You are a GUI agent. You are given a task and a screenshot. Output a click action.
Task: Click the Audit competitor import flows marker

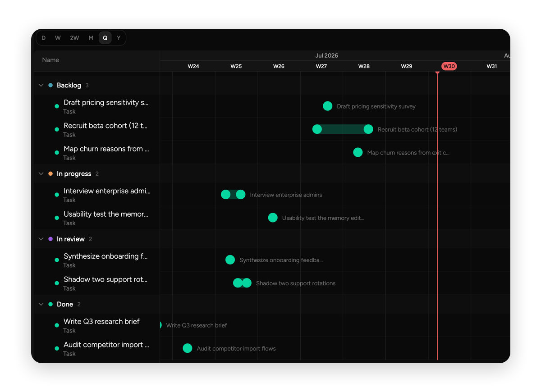tap(188, 348)
